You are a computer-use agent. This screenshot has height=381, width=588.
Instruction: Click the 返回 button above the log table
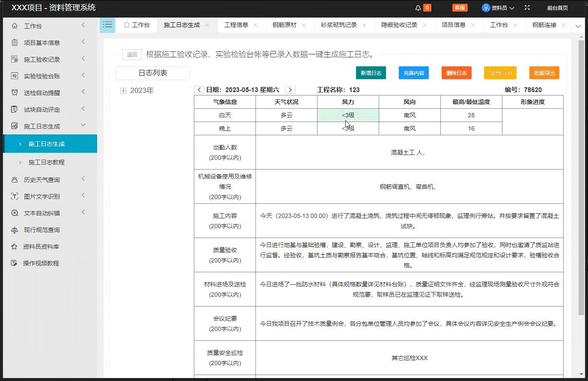132,55
